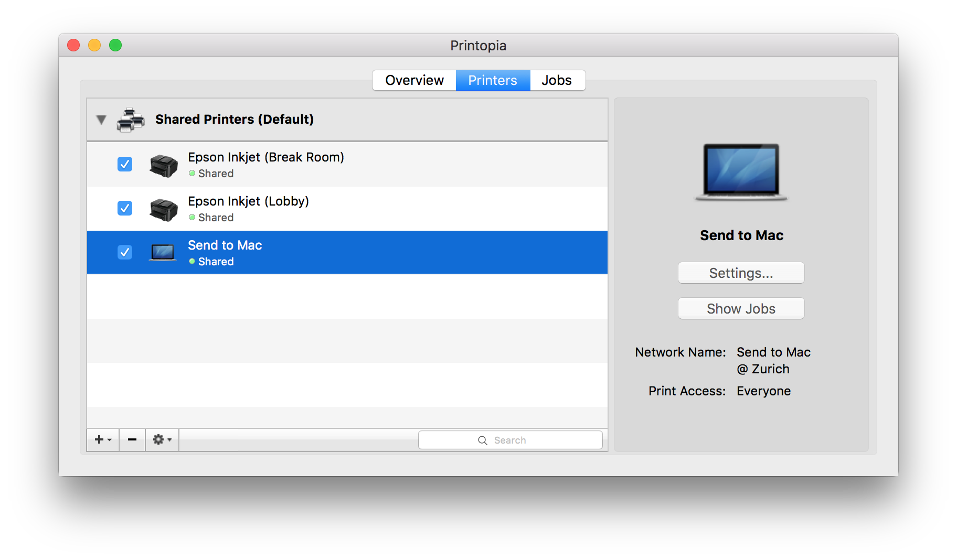Click the Everyone print access value
This screenshot has height=560, width=957.
tap(763, 391)
